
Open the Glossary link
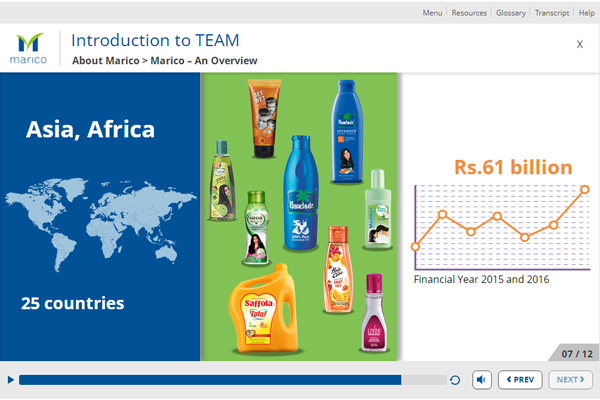(513, 13)
